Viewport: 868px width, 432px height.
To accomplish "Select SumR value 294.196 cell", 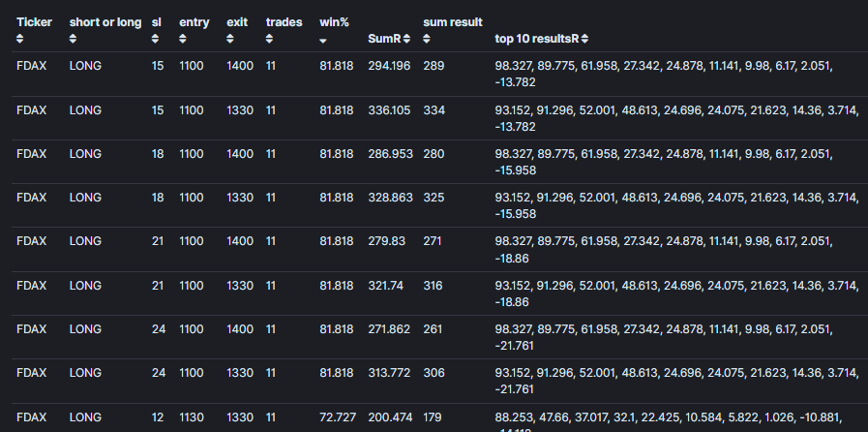I will pos(389,66).
